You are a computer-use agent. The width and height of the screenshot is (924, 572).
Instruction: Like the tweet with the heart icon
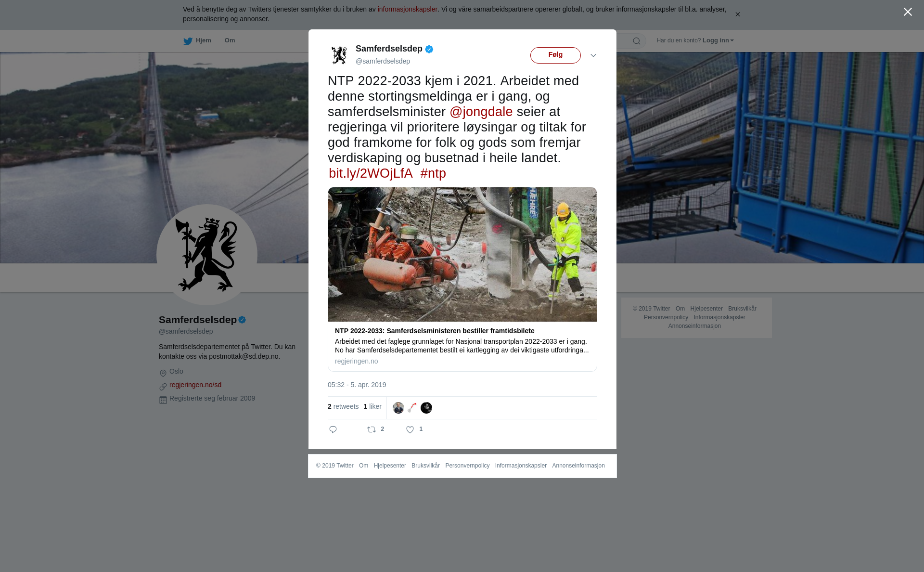coord(410,429)
